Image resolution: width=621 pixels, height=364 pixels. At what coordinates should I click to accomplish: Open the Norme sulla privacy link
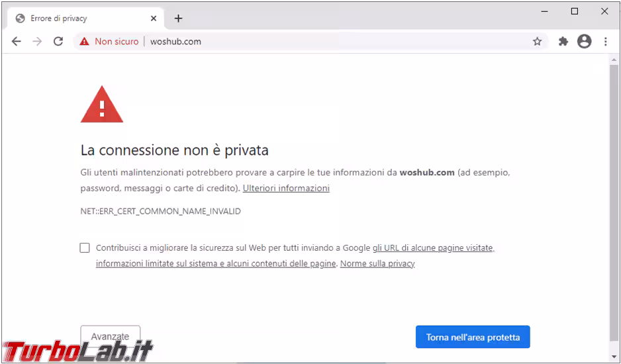coord(377,263)
